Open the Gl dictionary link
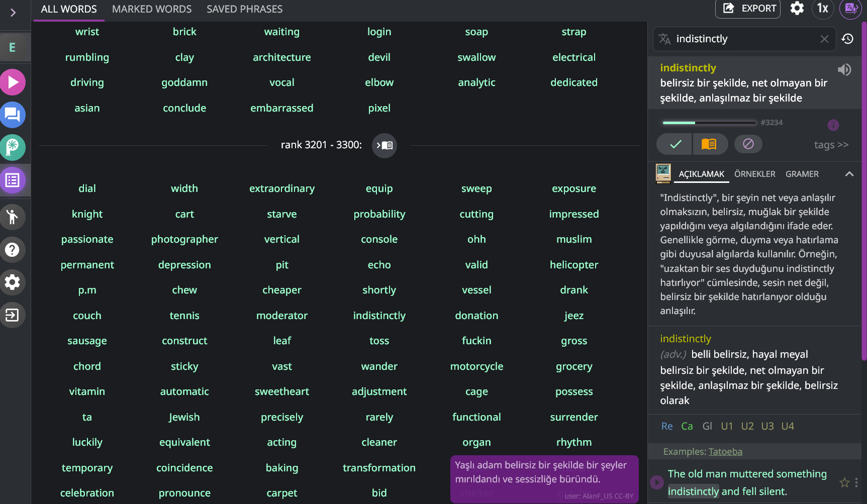Viewport: 867px width, 504px height. (707, 426)
